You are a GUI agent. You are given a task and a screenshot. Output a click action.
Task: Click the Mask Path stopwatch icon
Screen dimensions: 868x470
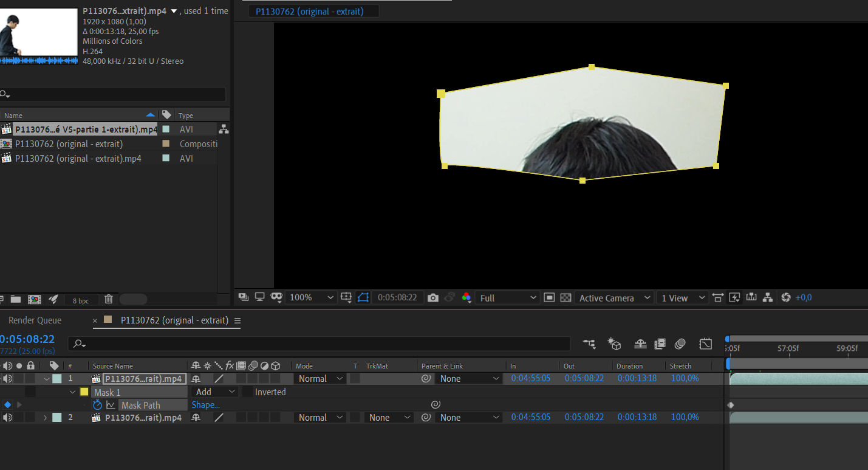tap(98, 405)
